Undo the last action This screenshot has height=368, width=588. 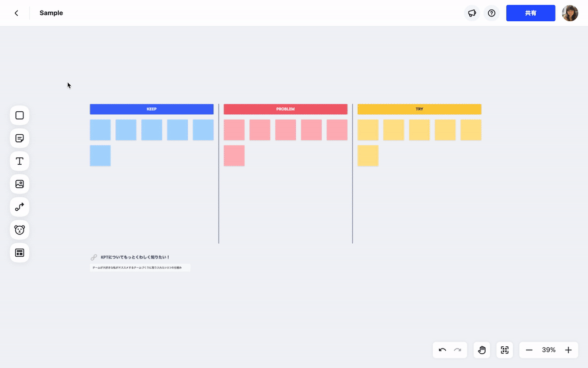pyautogui.click(x=442, y=350)
